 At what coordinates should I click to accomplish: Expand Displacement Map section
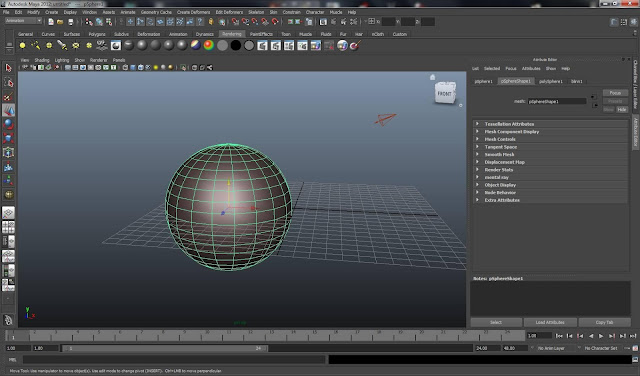[551, 162]
